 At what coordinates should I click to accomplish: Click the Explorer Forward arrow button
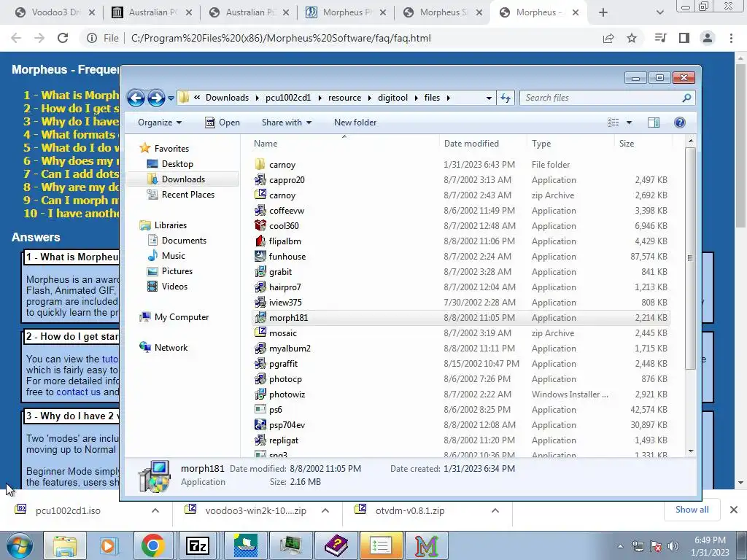(156, 98)
